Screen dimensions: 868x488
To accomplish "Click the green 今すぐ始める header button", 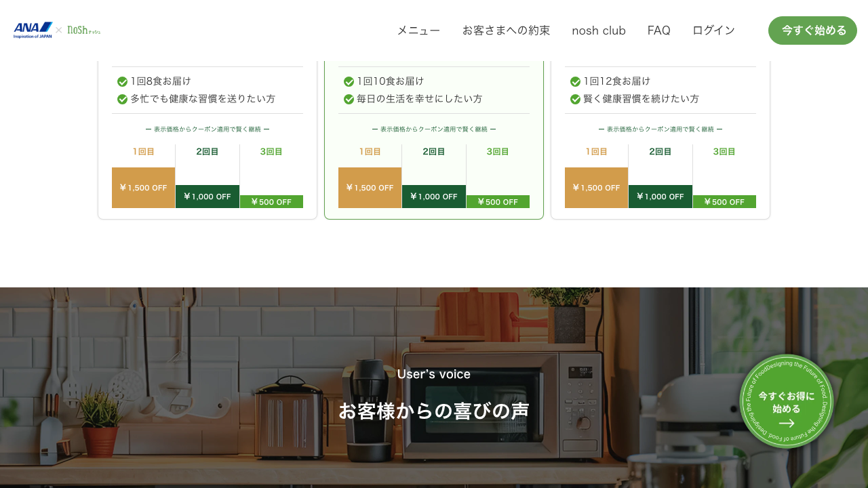I will pos(812,30).
